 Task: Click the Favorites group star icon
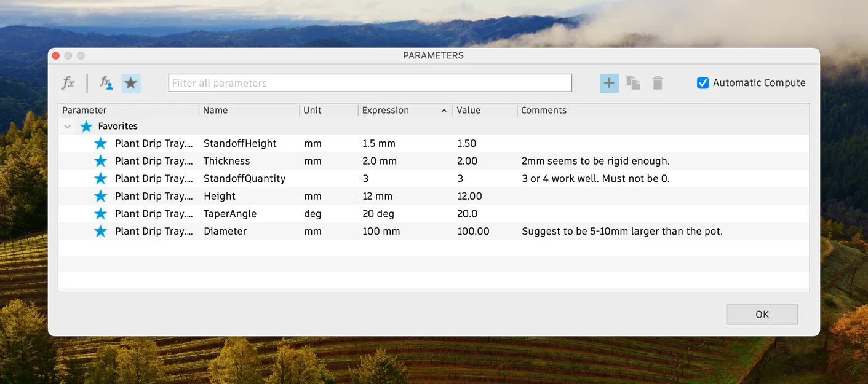click(86, 126)
